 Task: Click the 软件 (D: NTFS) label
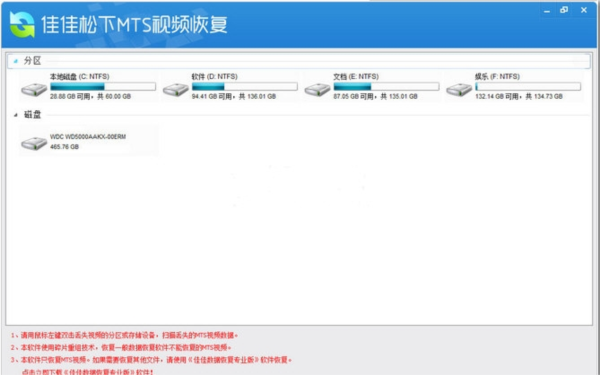215,77
